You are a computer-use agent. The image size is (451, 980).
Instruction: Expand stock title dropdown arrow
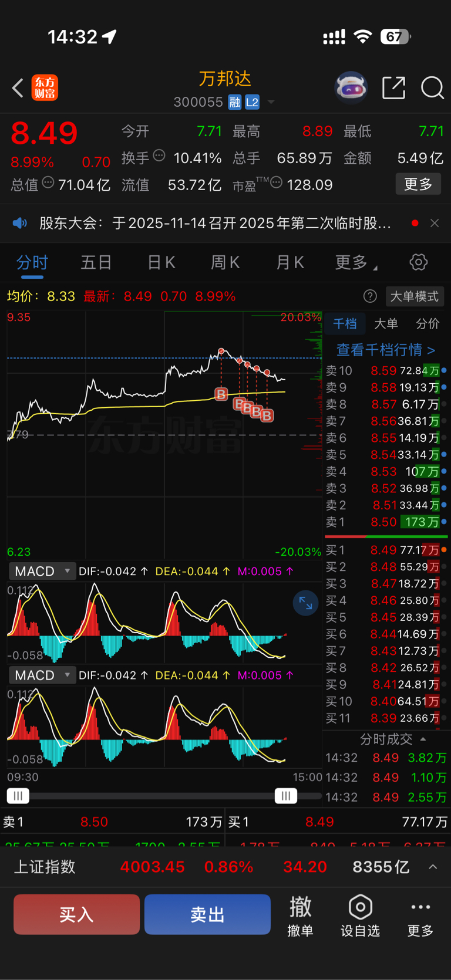pos(271,102)
